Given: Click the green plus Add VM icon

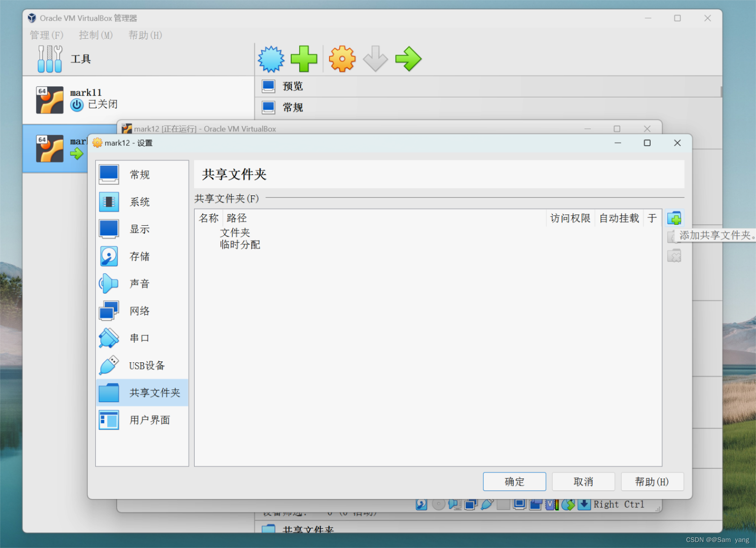Looking at the screenshot, I should (304, 59).
